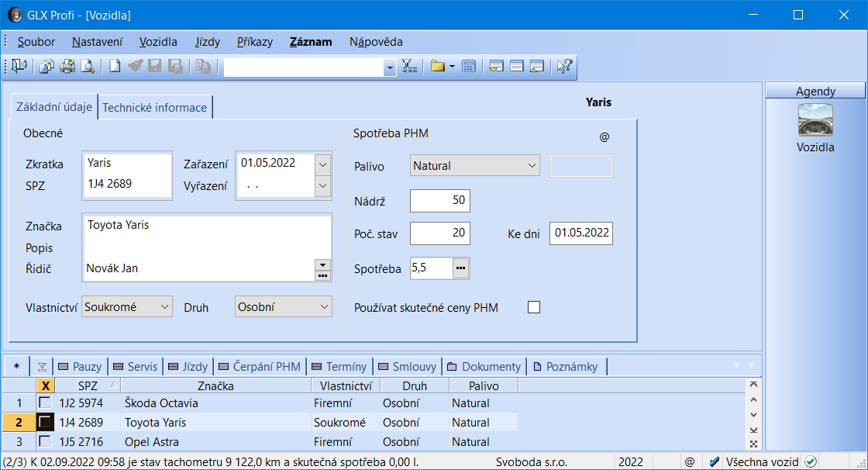Create a new record with blank page icon
868x470 pixels.
tap(115, 67)
